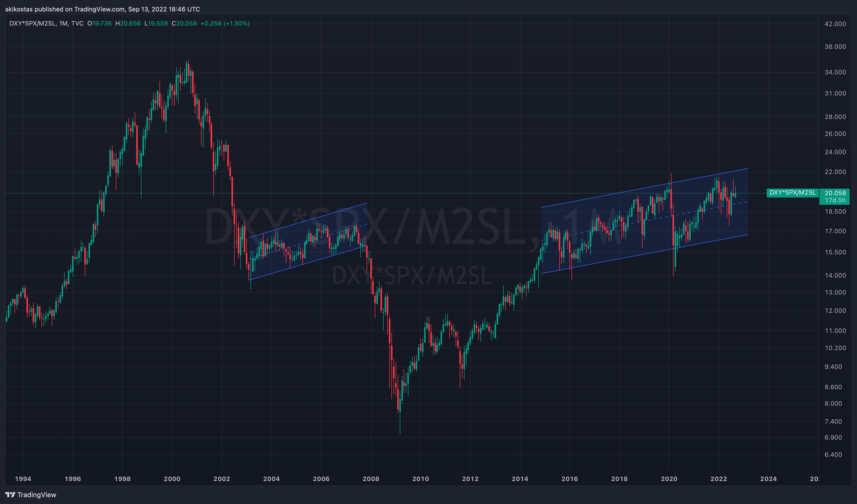Click the 38.000 price axis label
857x504 pixels.
click(835, 46)
